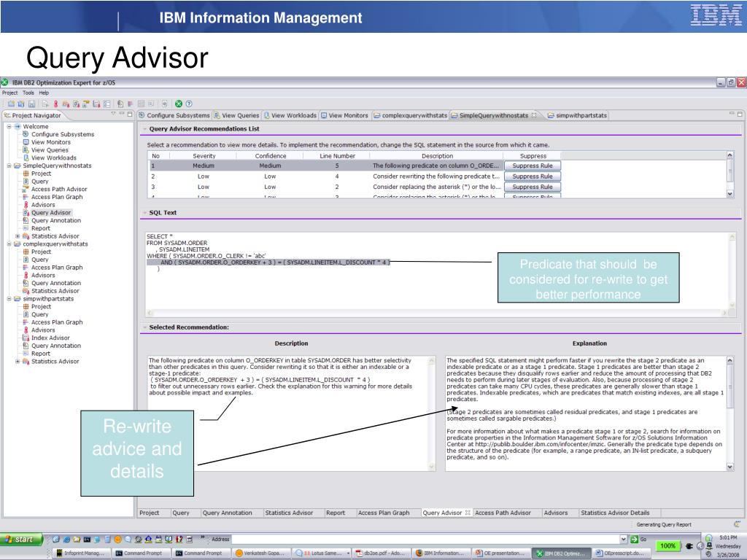Viewport: 747px width, 560px height.
Task: Click the Line Number column header
Action: (337, 156)
